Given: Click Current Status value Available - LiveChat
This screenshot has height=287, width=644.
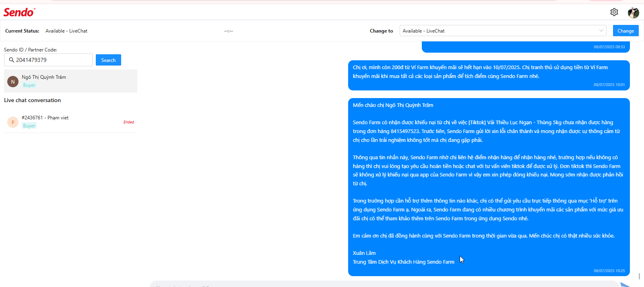Looking at the screenshot, I should (66, 31).
